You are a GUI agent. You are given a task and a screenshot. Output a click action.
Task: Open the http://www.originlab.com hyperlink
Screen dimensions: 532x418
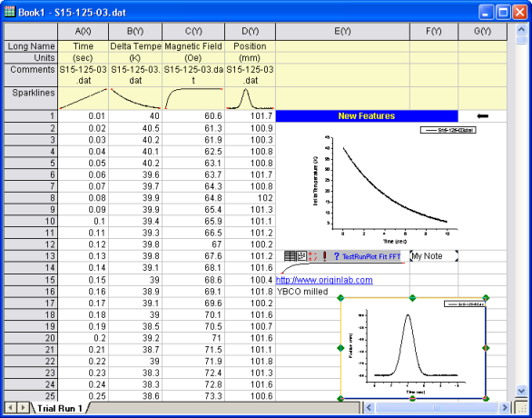pyautogui.click(x=324, y=280)
